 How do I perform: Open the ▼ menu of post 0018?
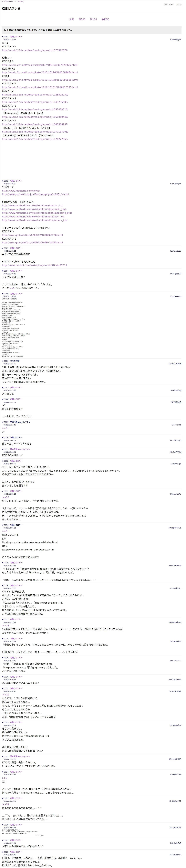pyautogui.click(x=3, y=639)
